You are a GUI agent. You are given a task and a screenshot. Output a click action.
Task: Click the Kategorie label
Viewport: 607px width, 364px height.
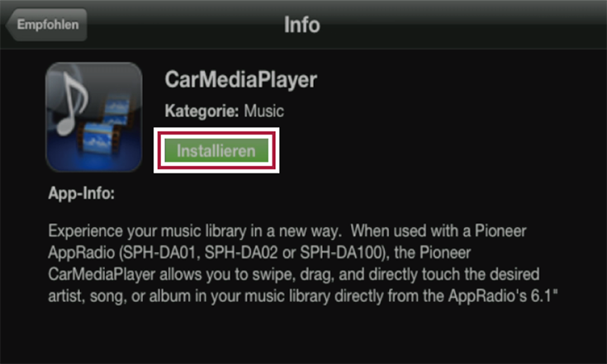tap(202, 111)
